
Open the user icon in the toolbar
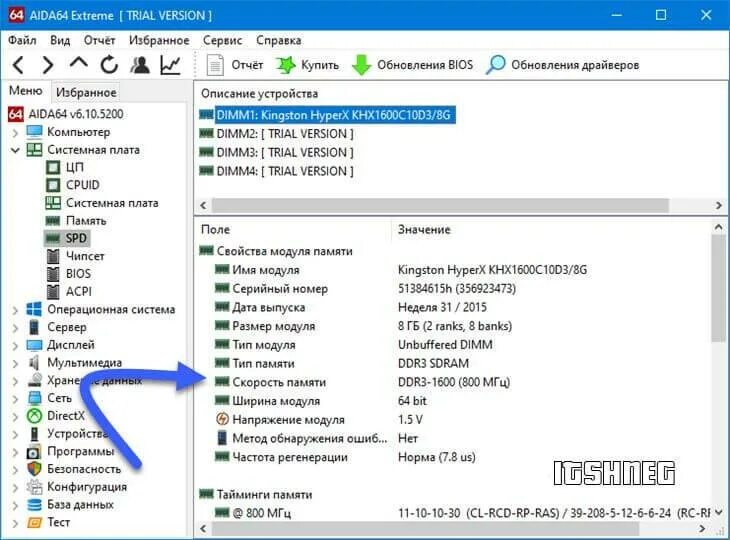(x=140, y=65)
